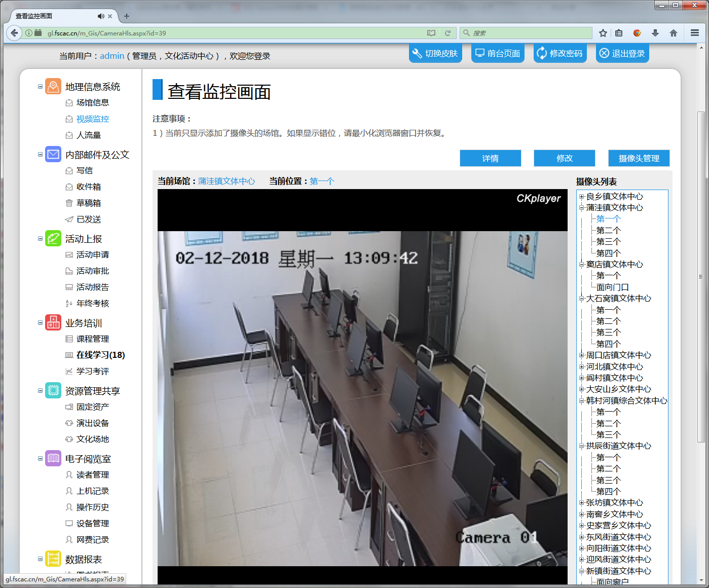The image size is (709, 588).
Task: Click the site info icon in address bar
Action: tap(29, 33)
